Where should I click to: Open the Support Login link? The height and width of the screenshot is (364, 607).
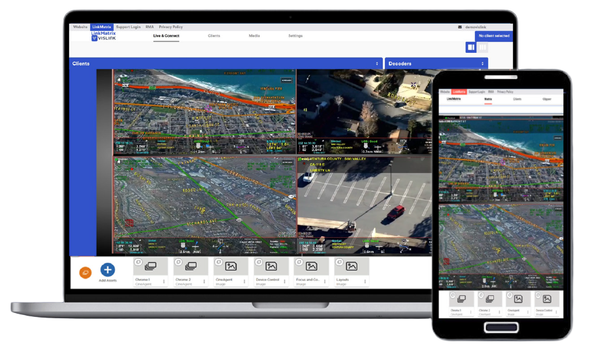click(128, 27)
